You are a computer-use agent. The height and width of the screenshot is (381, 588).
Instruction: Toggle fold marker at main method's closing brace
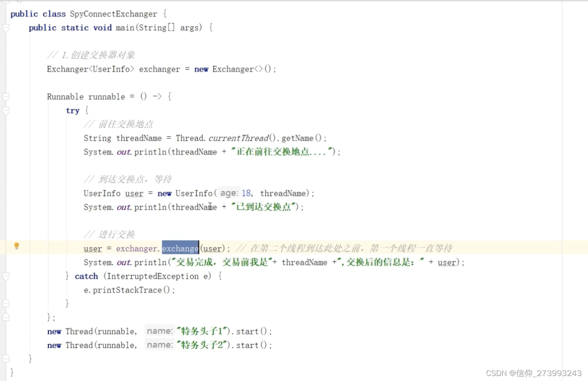click(x=6, y=358)
